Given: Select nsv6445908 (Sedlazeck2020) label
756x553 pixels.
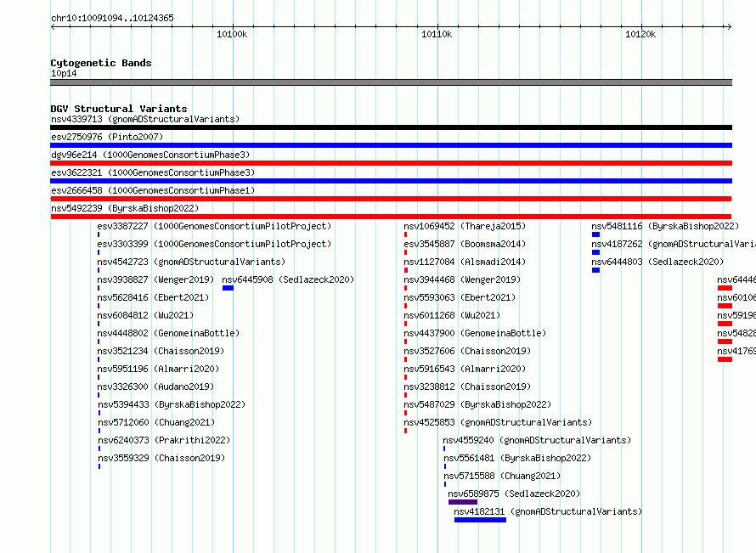Looking at the screenshot, I should 288,279.
